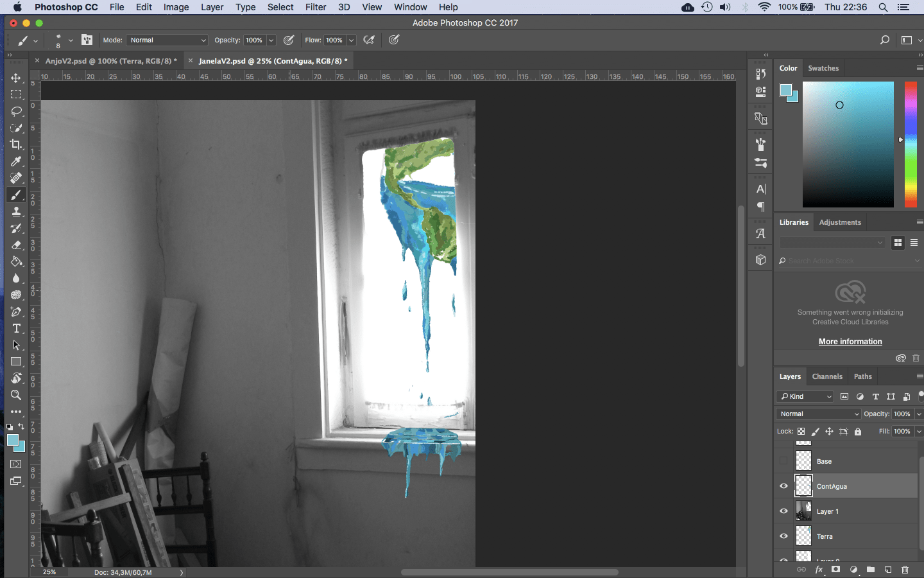Click the delete layer trash icon
The height and width of the screenshot is (578, 924).
tap(905, 570)
